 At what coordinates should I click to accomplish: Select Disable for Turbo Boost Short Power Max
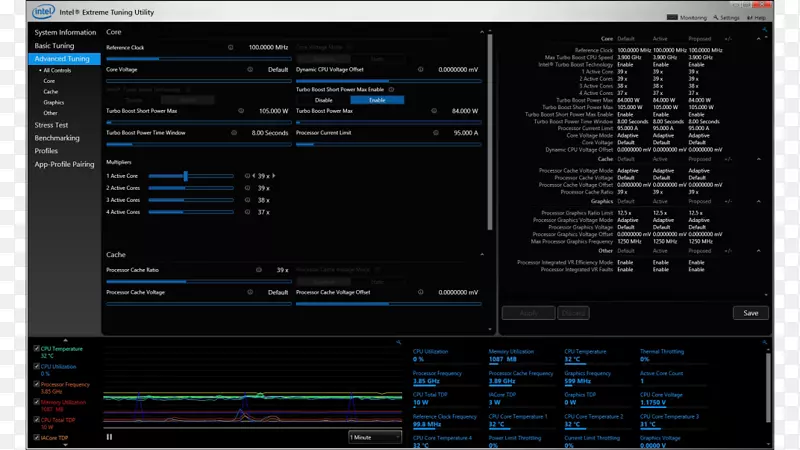click(x=323, y=100)
